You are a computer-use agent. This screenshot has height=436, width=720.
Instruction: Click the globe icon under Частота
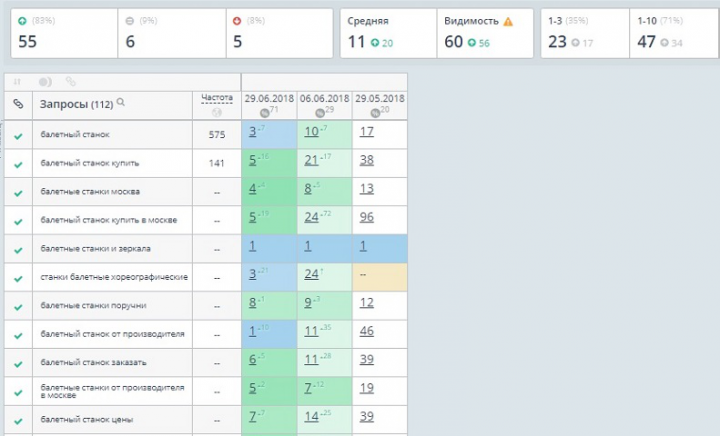coord(217,112)
